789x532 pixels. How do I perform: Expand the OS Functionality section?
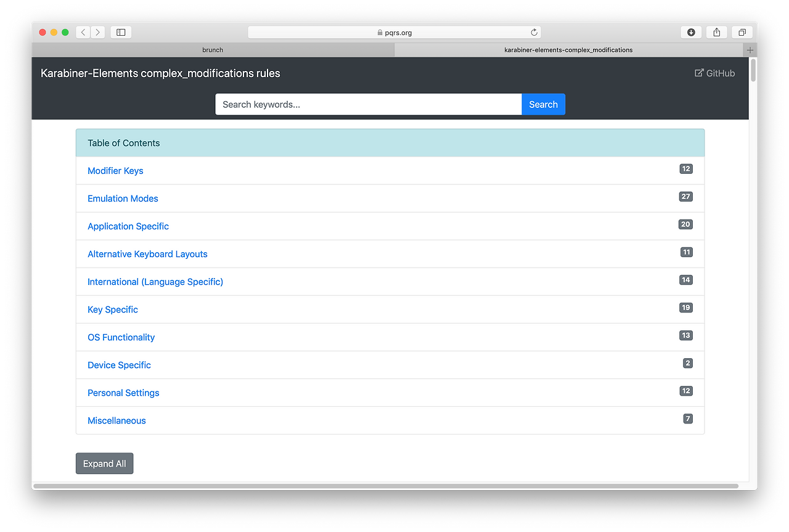pos(121,337)
